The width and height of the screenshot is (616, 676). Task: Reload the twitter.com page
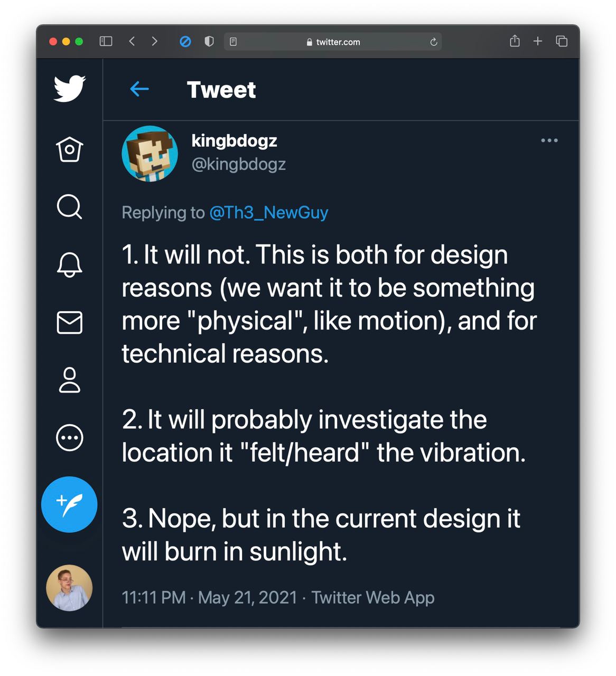coord(434,42)
